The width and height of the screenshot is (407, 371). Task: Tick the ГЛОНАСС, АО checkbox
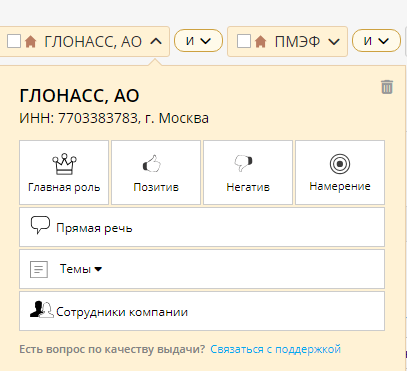(x=14, y=41)
